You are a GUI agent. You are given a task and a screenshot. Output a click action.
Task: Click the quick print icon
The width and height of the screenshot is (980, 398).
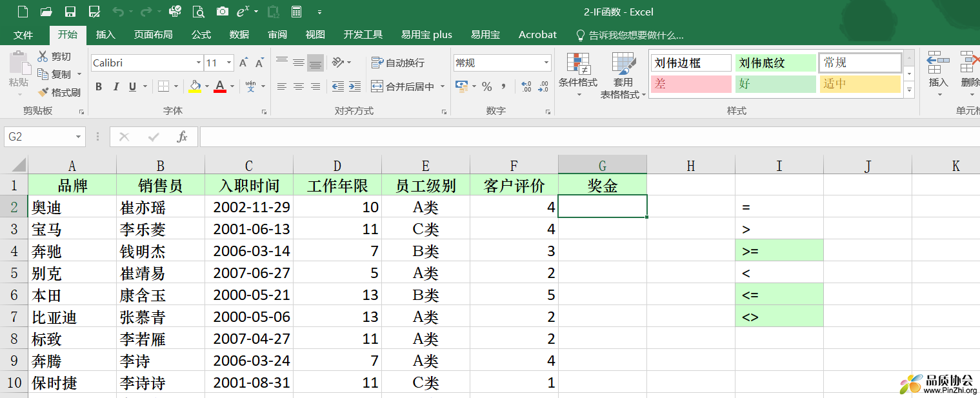click(175, 12)
